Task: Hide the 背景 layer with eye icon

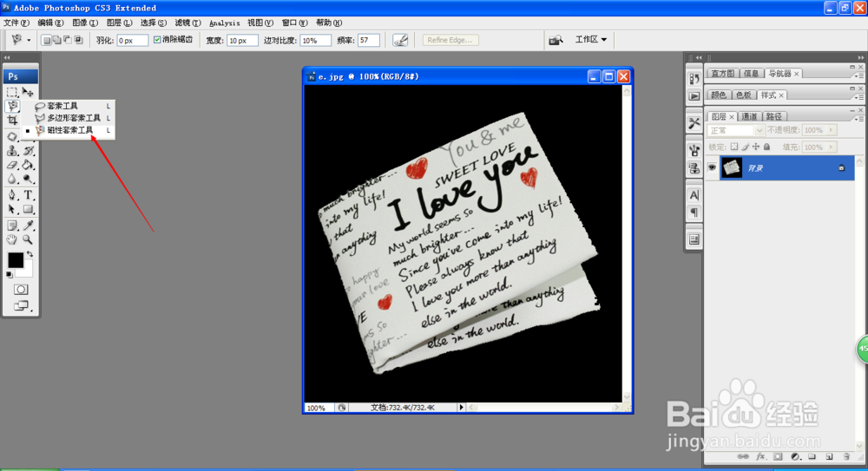Action: point(712,167)
